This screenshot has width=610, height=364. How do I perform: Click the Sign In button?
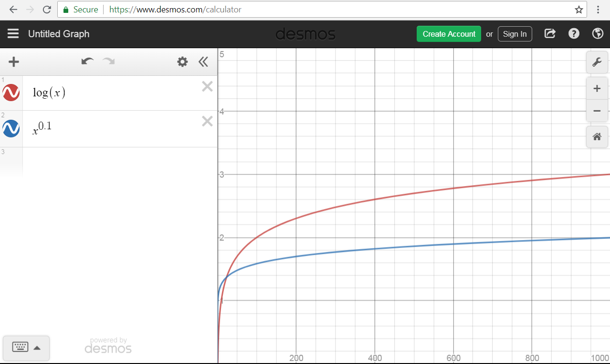[x=515, y=34]
